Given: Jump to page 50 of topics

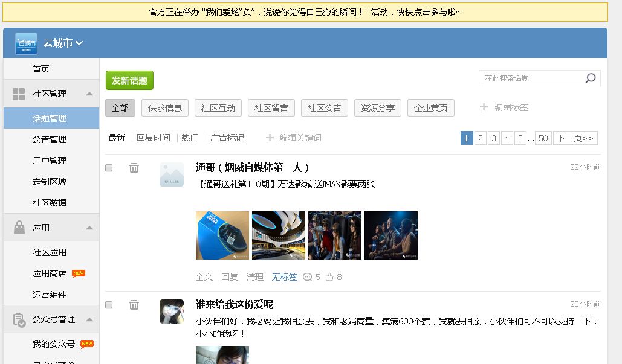Looking at the screenshot, I should (543, 138).
